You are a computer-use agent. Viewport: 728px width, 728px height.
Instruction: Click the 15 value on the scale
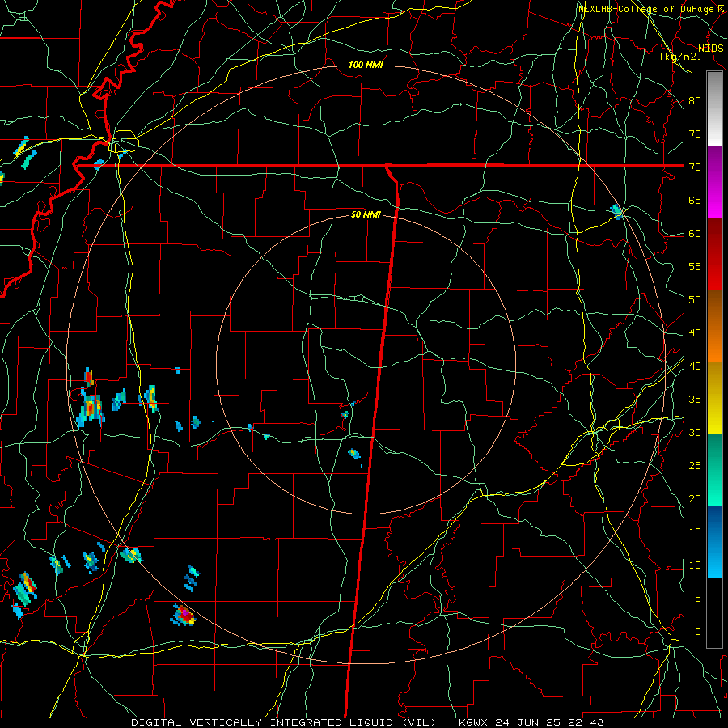tap(695, 532)
